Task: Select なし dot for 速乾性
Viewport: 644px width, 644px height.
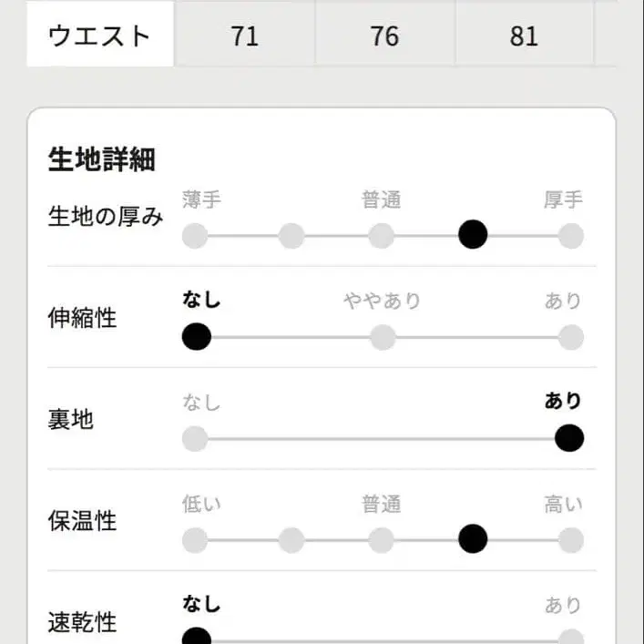Action: point(196,637)
